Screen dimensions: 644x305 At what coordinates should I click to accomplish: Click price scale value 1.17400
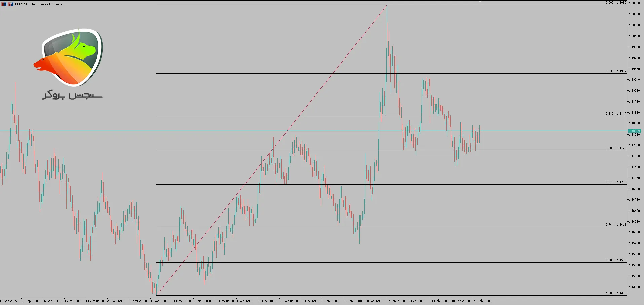(x=634, y=167)
